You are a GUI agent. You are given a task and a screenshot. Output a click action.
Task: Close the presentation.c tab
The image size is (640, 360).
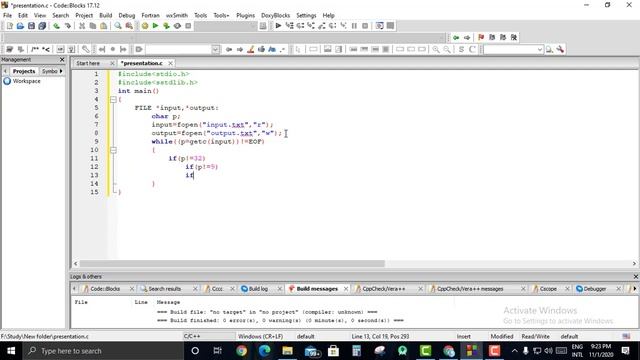point(170,63)
